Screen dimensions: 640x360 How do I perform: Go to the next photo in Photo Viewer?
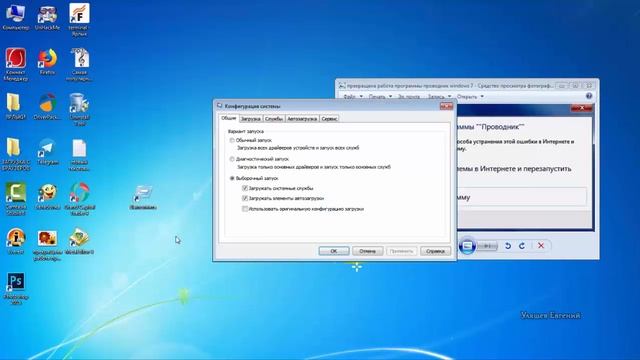(x=488, y=246)
